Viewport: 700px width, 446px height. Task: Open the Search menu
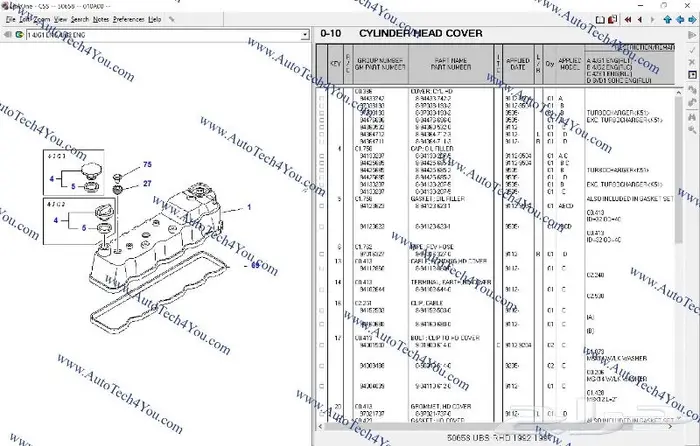click(79, 19)
